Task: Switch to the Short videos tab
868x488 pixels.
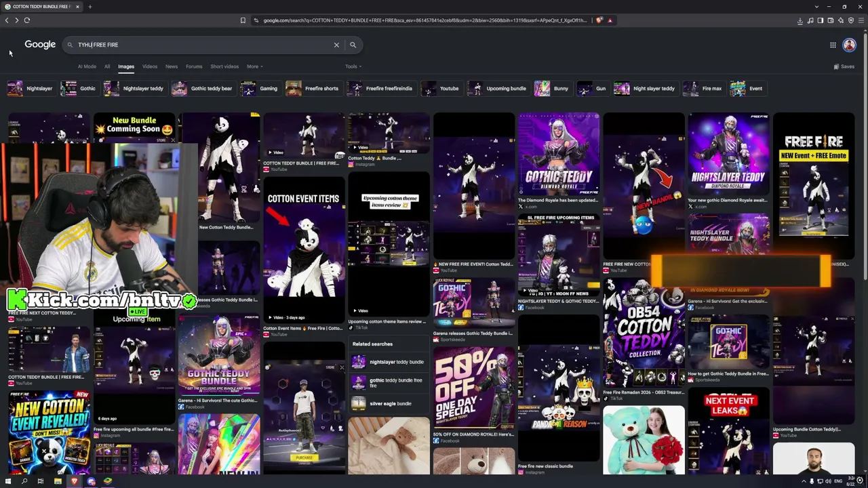Action: [224, 66]
